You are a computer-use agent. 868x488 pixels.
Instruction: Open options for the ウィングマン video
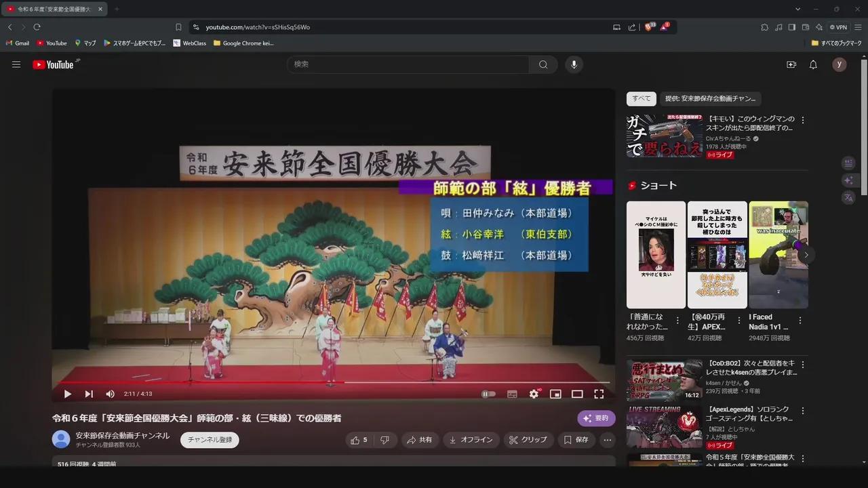(x=803, y=120)
